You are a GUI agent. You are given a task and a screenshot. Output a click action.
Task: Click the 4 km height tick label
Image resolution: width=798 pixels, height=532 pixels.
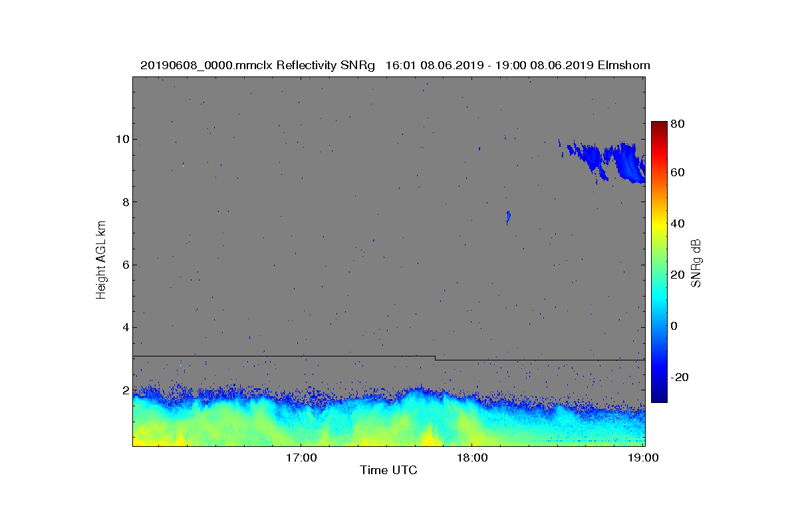(125, 327)
